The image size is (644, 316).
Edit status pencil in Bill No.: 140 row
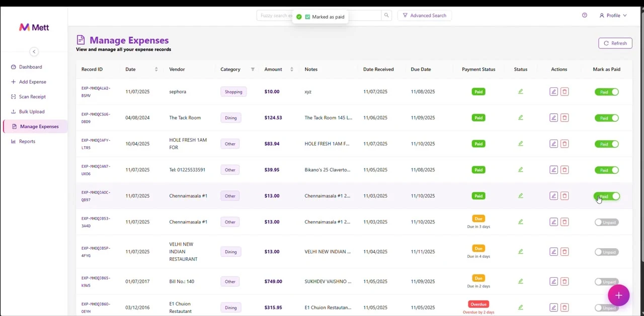[521, 281]
